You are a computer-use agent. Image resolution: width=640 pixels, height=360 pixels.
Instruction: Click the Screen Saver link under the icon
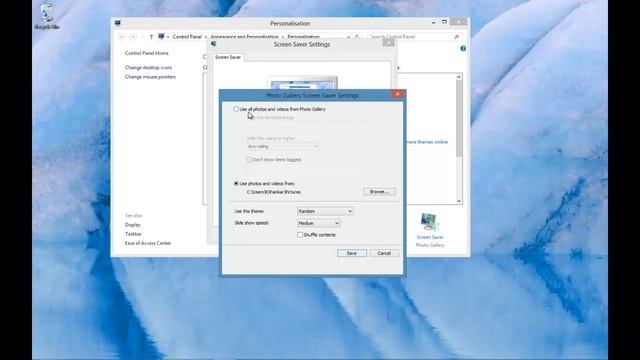click(x=430, y=237)
